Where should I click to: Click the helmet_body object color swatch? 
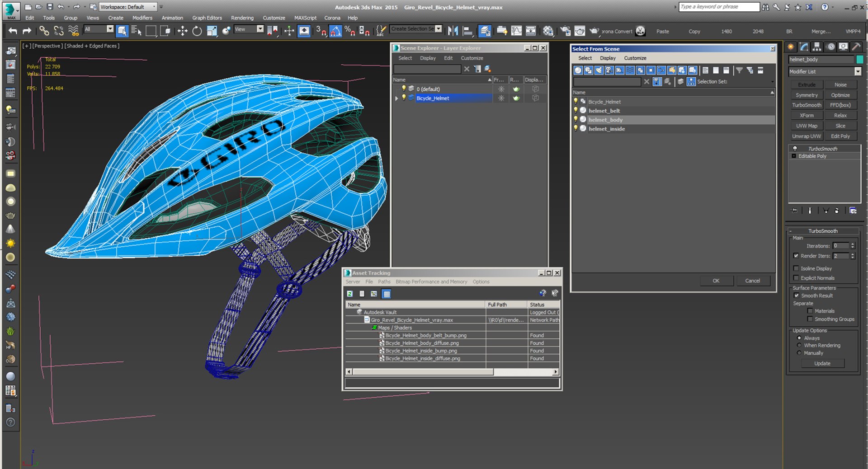(859, 59)
